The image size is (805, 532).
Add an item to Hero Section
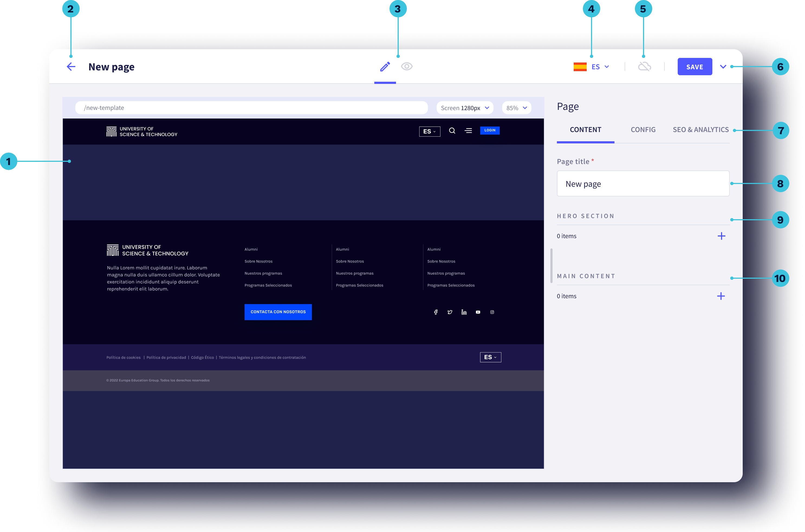click(722, 236)
